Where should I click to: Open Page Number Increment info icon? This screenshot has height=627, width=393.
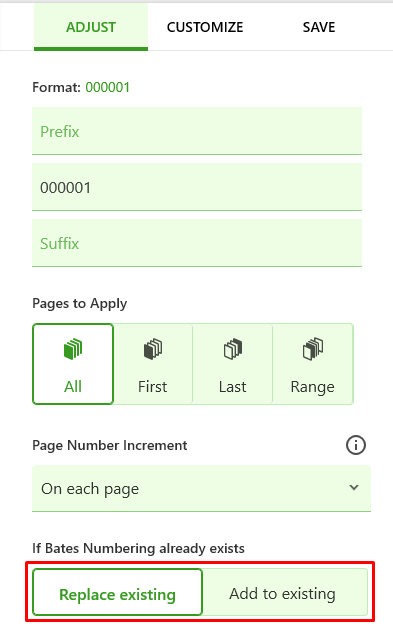355,445
